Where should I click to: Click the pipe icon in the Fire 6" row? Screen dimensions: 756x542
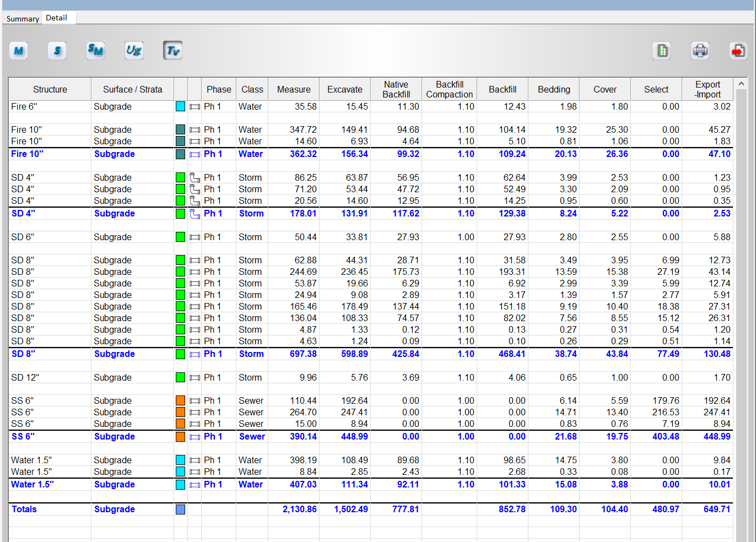[x=195, y=107]
